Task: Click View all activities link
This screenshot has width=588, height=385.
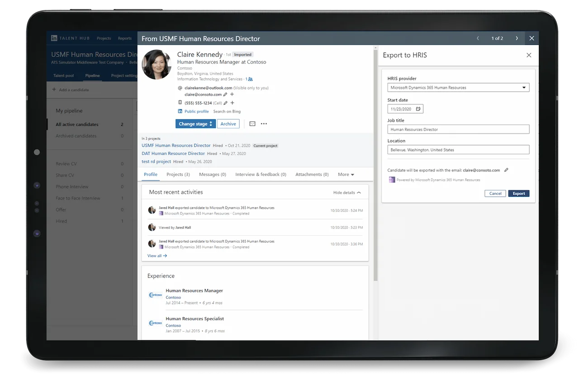Action: [x=157, y=256]
